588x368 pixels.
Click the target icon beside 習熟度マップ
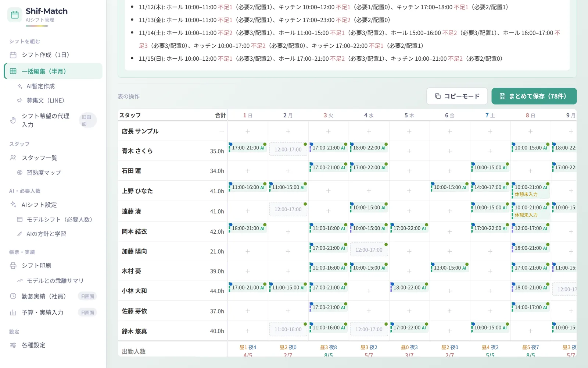(20, 173)
